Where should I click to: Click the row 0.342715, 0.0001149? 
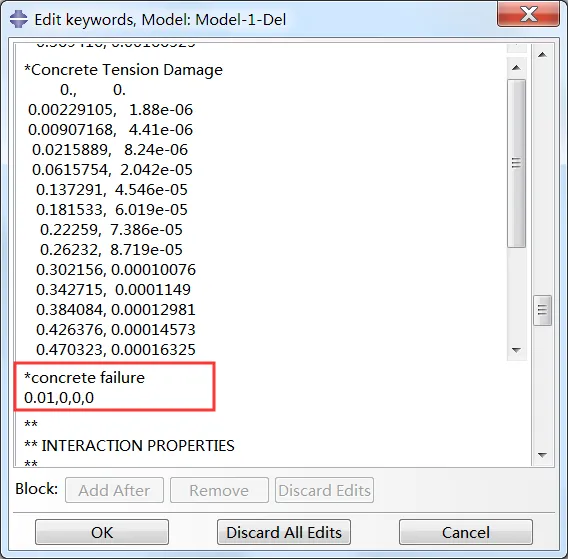[113, 289]
